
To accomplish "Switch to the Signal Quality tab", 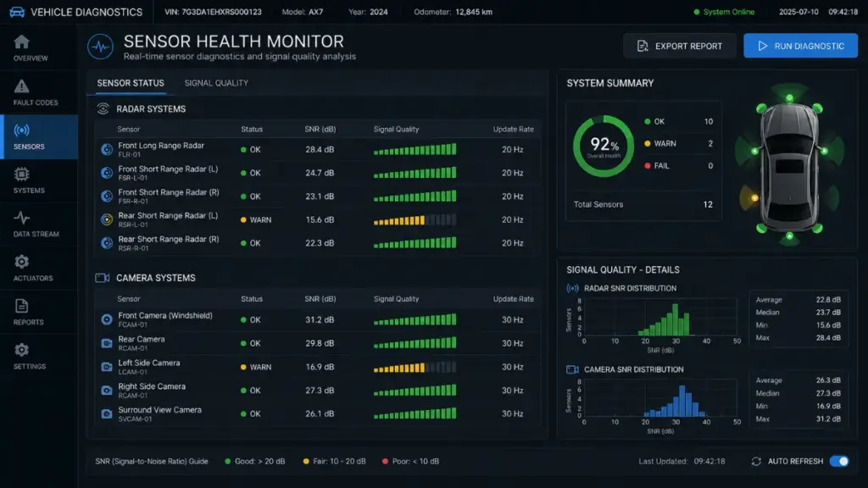I will tap(216, 83).
